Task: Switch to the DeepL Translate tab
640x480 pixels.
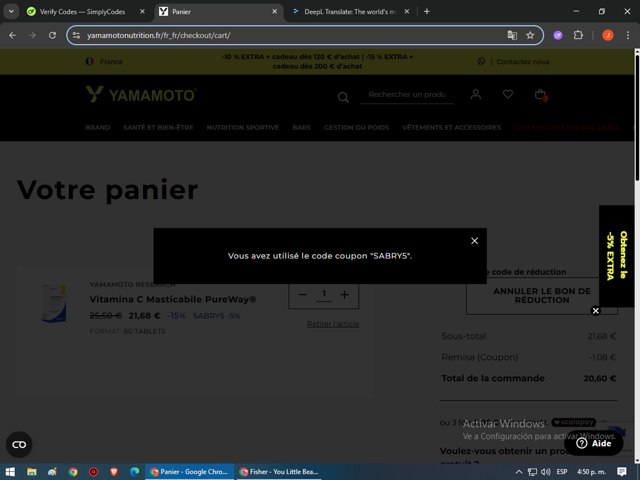Action: [x=349, y=12]
